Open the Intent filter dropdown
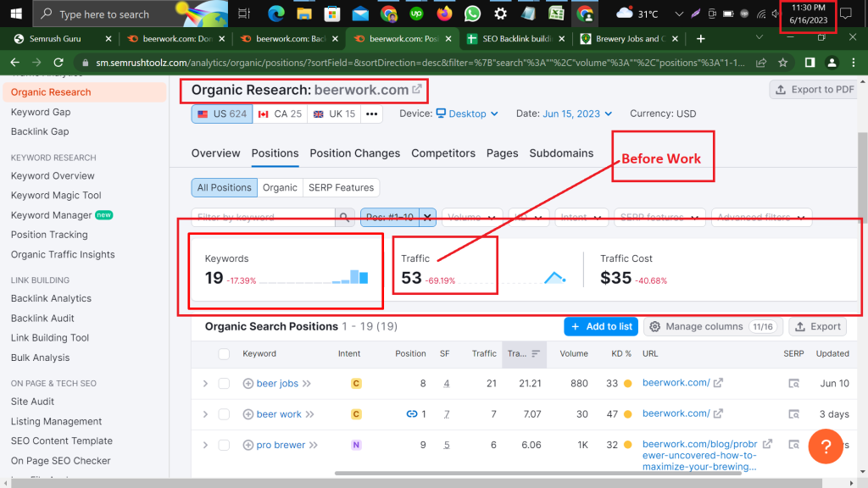Viewport: 868px width, 488px height. click(581, 218)
